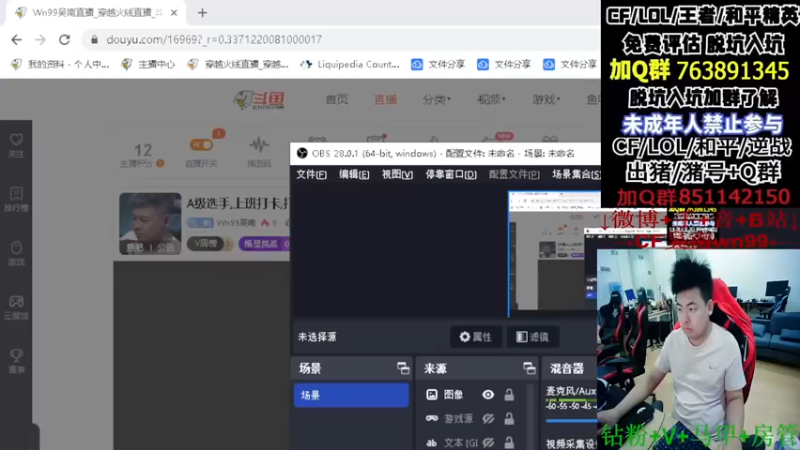Toggle the lock on 游戏源 source
This screenshot has height=450, width=800.
509,418
